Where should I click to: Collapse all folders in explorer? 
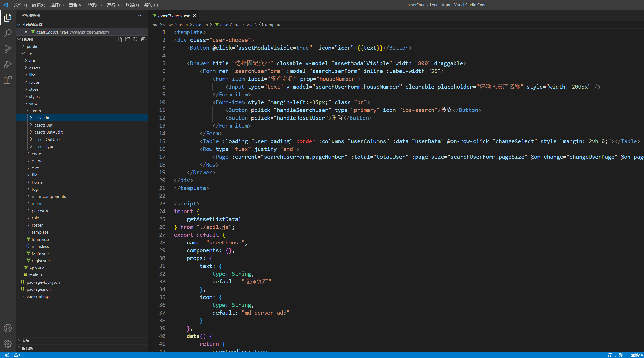pyautogui.click(x=143, y=39)
